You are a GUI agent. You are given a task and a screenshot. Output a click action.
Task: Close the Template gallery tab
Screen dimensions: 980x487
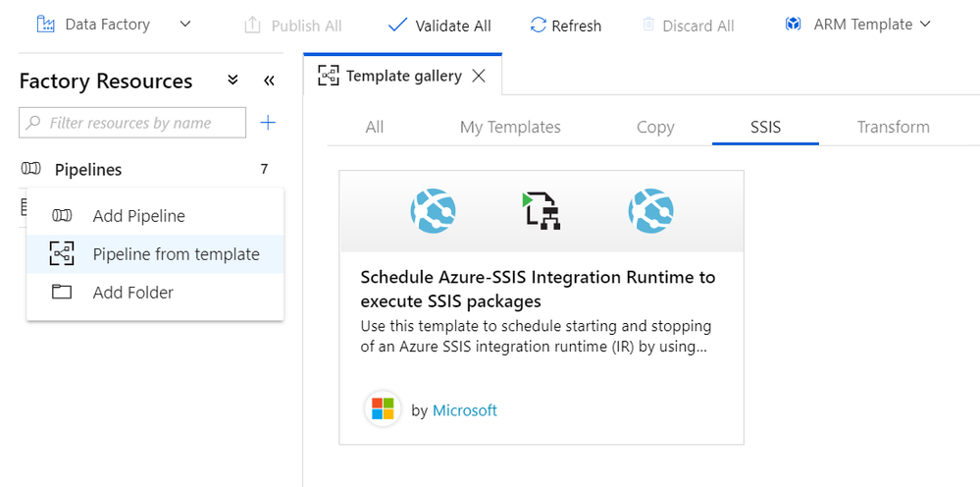tap(479, 76)
